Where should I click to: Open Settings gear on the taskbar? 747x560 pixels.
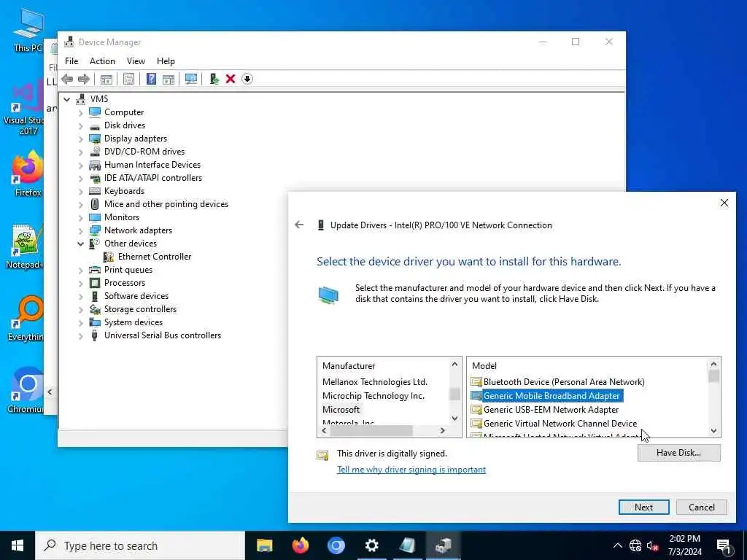[371, 545]
